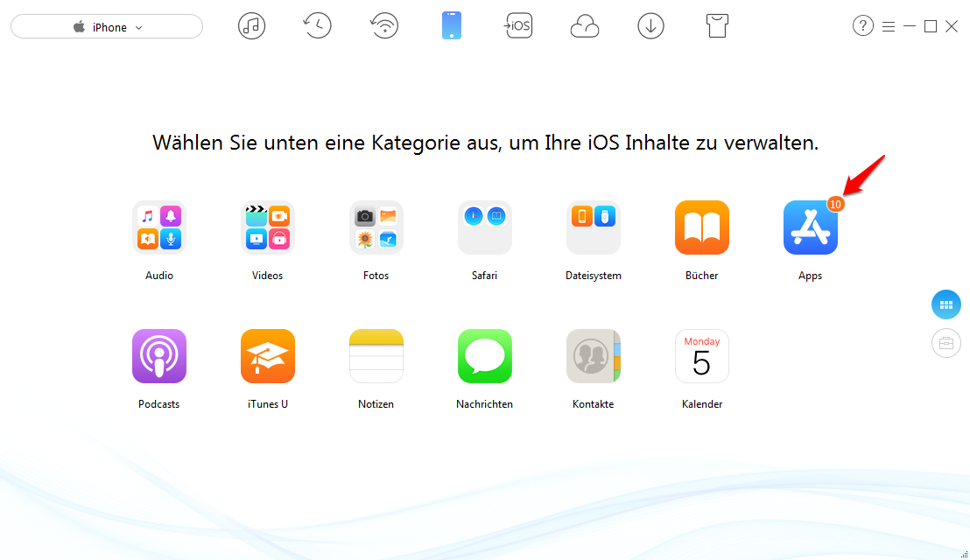Open the Kalender category

(701, 355)
